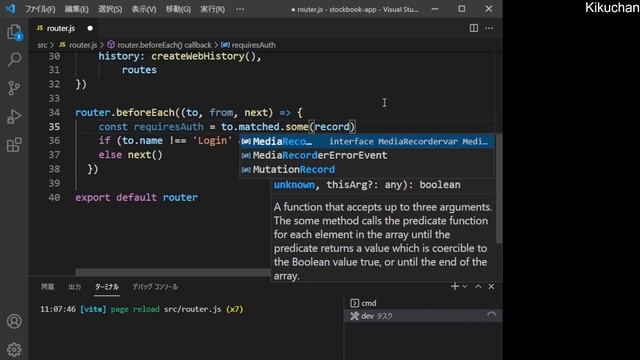Click line number 35 in gutter
Image resolution: width=640 pixels, height=360 pixels.
(54, 127)
